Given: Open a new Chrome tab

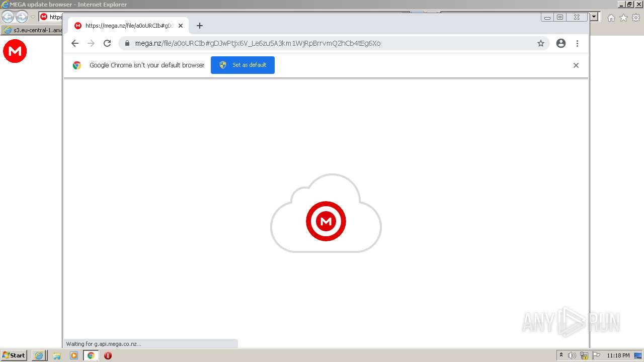Looking at the screenshot, I should 200,26.
